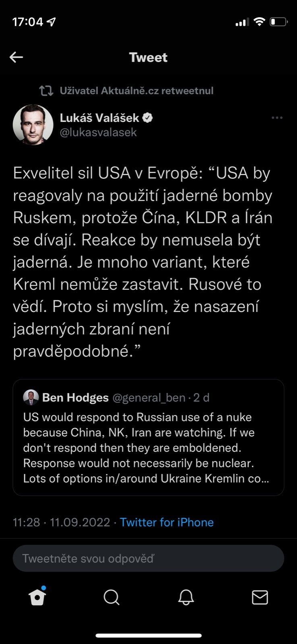This screenshot has height=644, width=297.
Task: Open Notifications bell icon
Action: pos(186,597)
